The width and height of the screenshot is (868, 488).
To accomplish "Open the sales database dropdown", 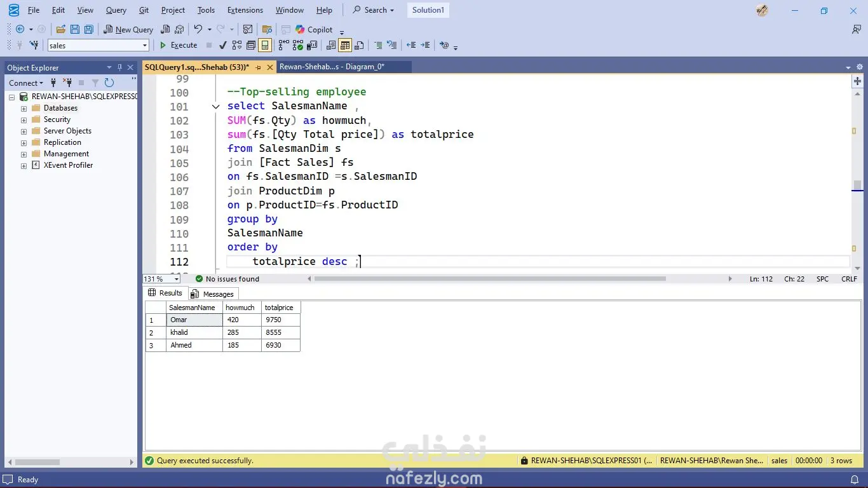I will [145, 45].
